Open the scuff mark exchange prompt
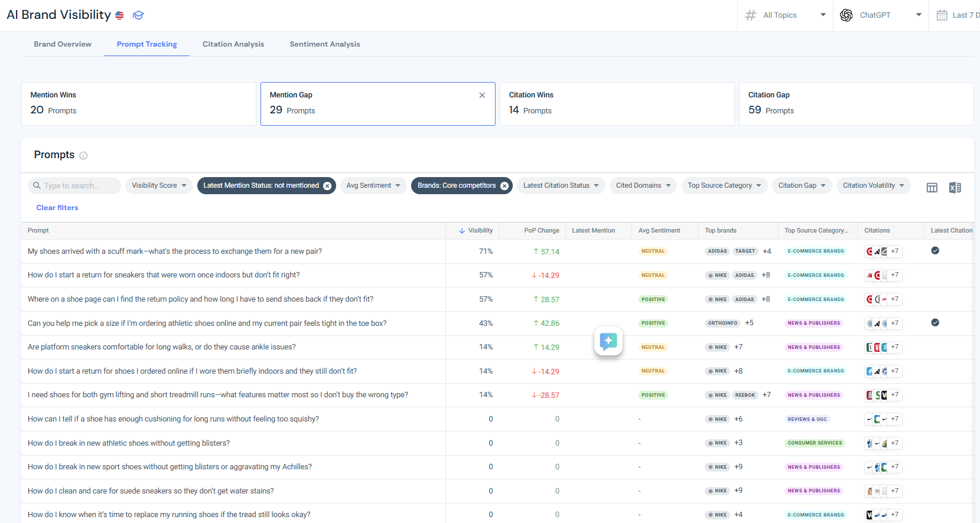This screenshot has width=980, height=523. pyautogui.click(x=175, y=251)
